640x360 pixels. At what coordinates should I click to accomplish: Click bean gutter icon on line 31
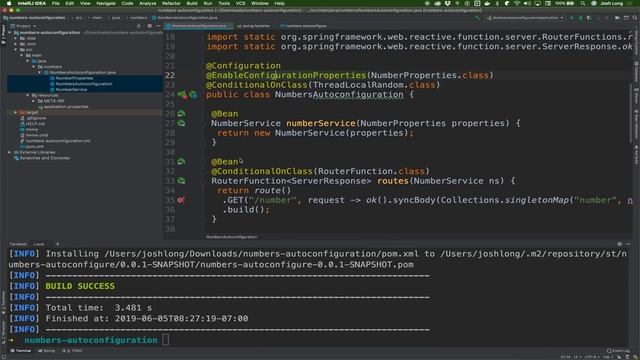[181, 162]
